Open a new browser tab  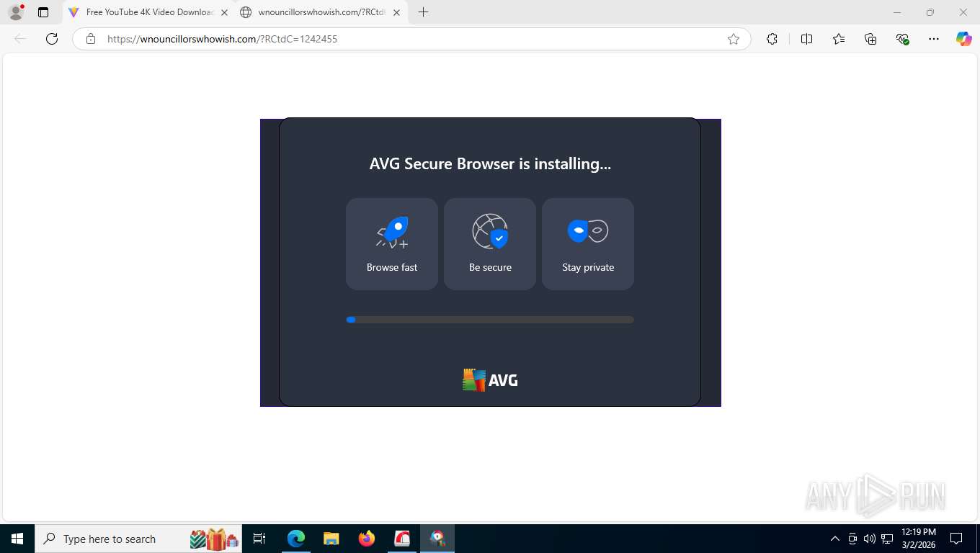(x=423, y=12)
